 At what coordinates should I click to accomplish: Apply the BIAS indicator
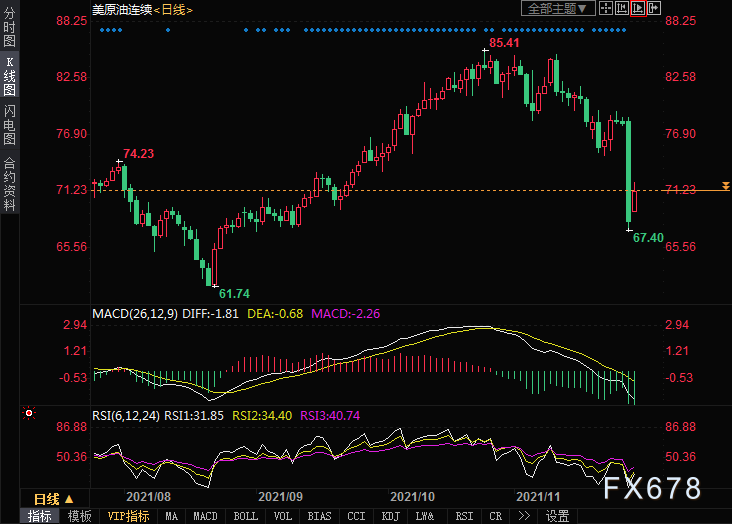pos(319,516)
